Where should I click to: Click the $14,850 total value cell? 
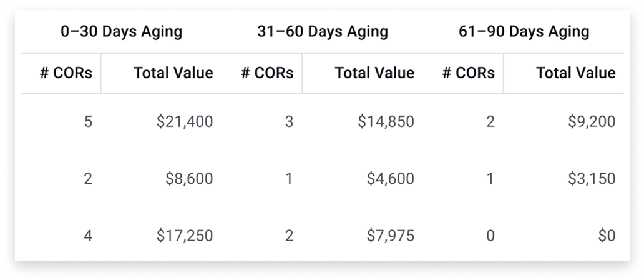coord(386,121)
